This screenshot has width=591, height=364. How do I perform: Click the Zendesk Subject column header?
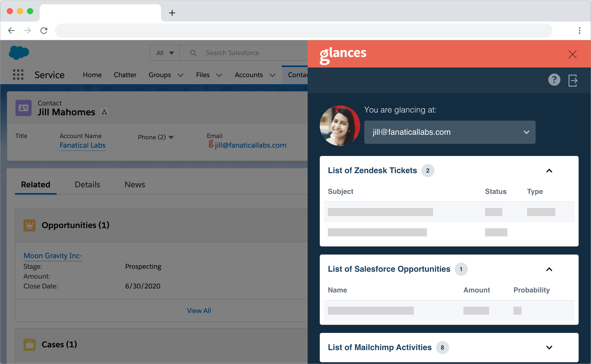(340, 192)
